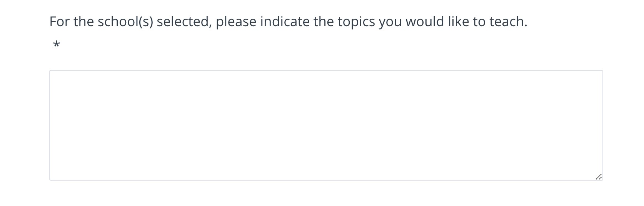Click the word "please" in the prompt
Screen dimensions: 644x206
pyautogui.click(x=236, y=22)
